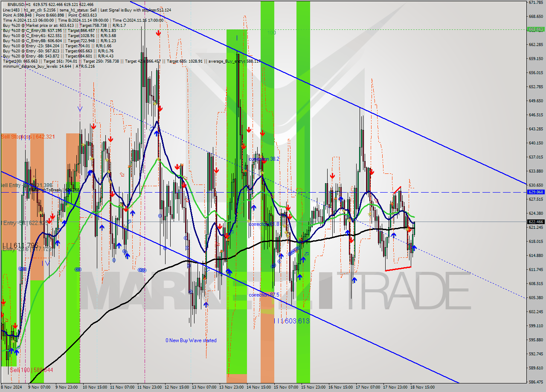Click the '16 Nov 15:00' time axis label
This screenshot has height=392, width=546.
(x=341, y=387)
